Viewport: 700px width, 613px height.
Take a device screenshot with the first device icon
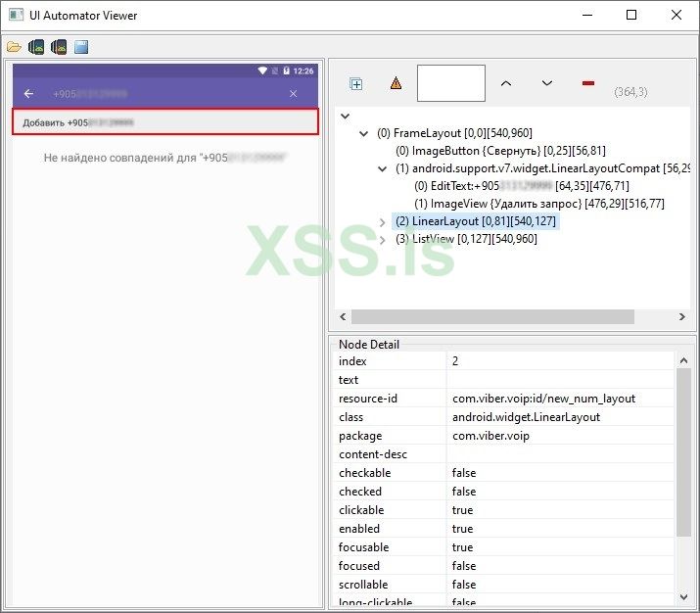click(x=36, y=47)
